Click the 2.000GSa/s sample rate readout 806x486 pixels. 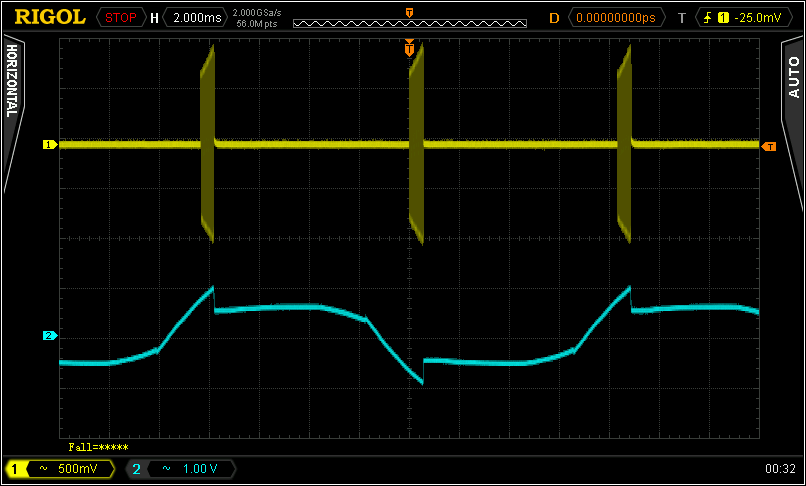point(256,12)
